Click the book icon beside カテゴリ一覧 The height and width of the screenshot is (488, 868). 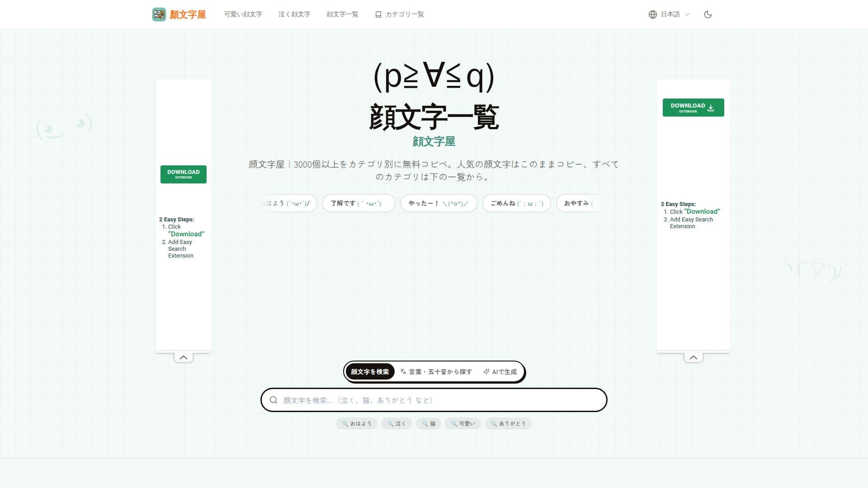click(x=378, y=14)
